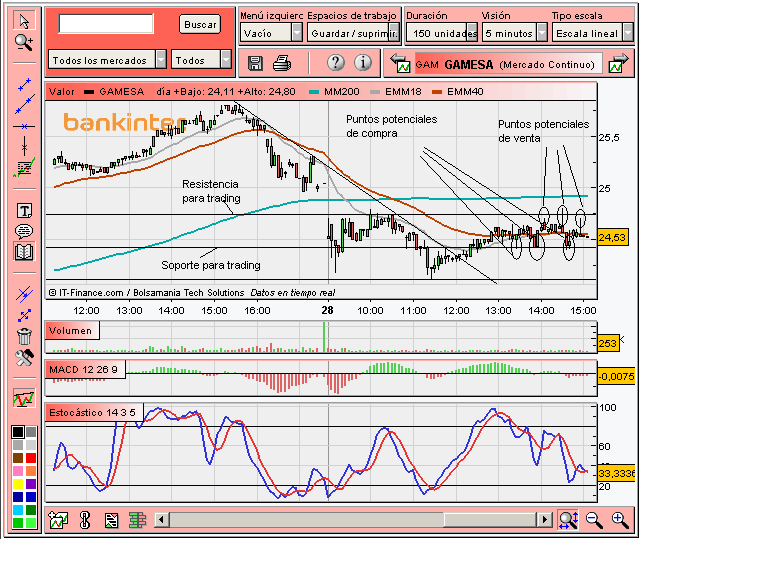The image size is (758, 567).
Task: Click the data sheet icon in bottom toolbar
Action: point(112,520)
